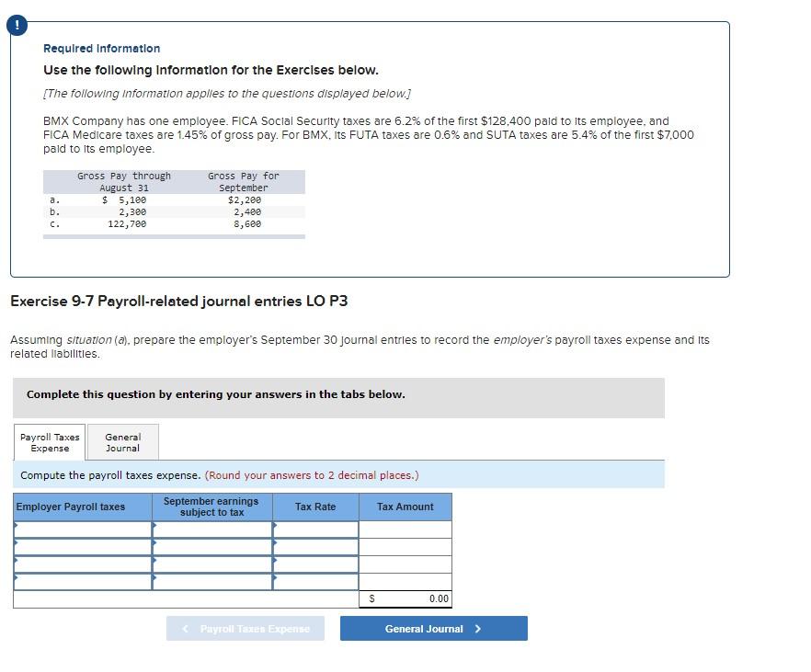Open second row Employer Payroll taxes dropdown
The height and width of the screenshot is (672, 811).
click(x=83, y=547)
